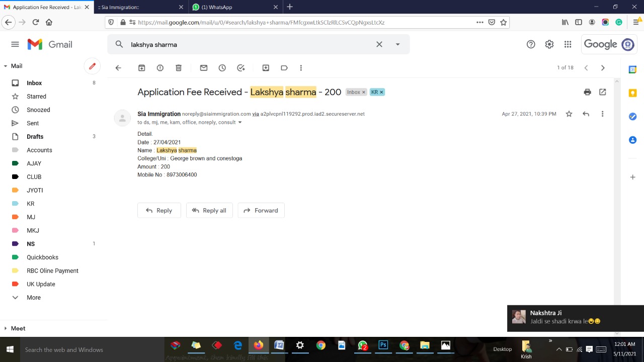The width and height of the screenshot is (644, 362).
Task: Click the reply arrow icon beside date
Action: [586, 114]
